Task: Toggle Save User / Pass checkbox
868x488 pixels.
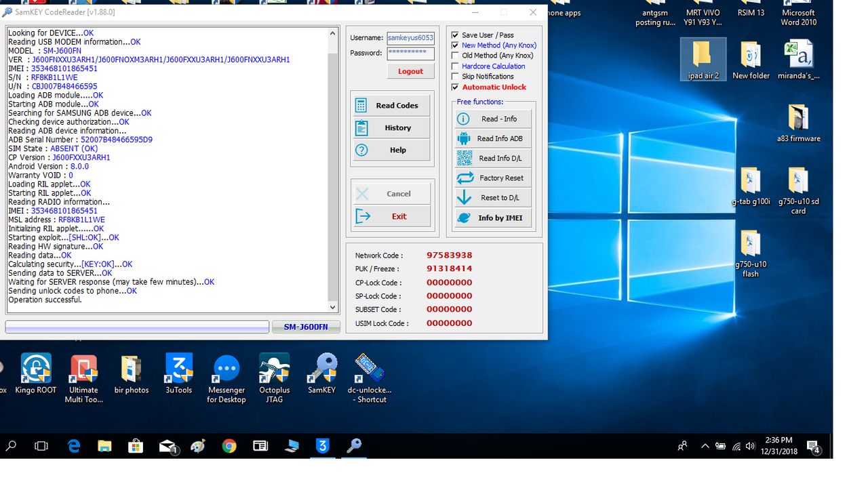Action: 455,35
